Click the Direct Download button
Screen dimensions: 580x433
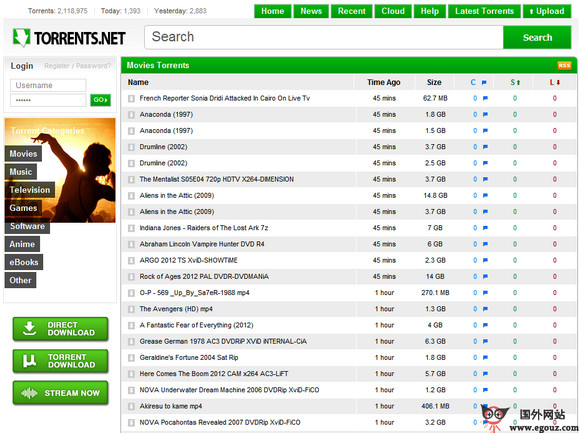[x=60, y=329]
